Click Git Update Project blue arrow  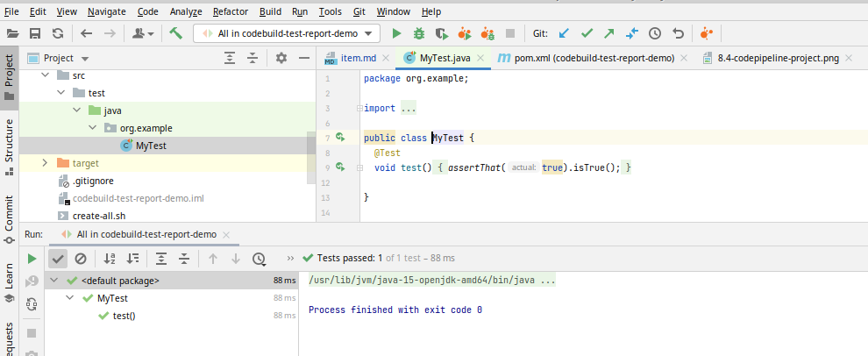(x=565, y=33)
